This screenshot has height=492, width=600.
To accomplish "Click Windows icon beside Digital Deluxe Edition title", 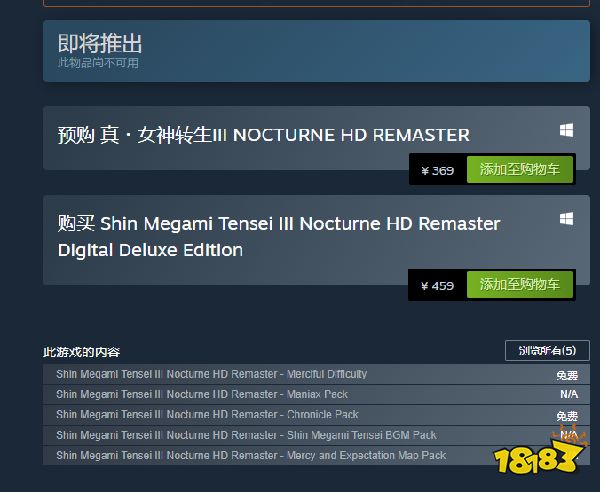I will [566, 219].
